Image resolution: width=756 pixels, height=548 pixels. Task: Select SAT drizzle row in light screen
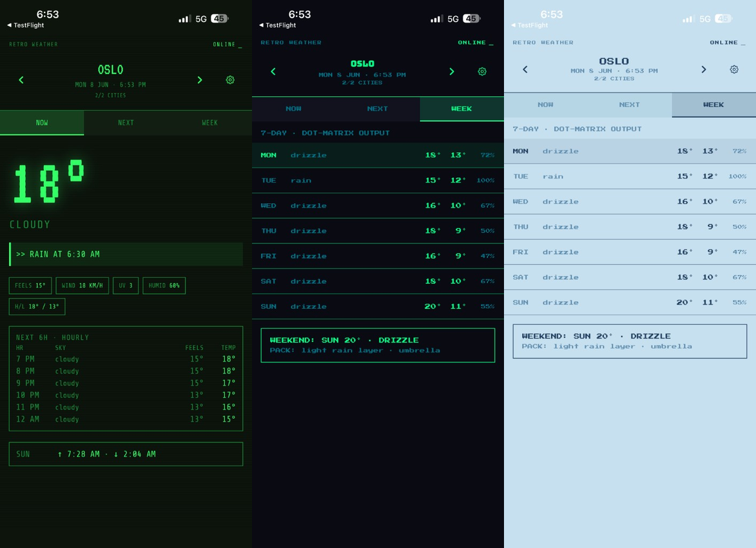630,277
